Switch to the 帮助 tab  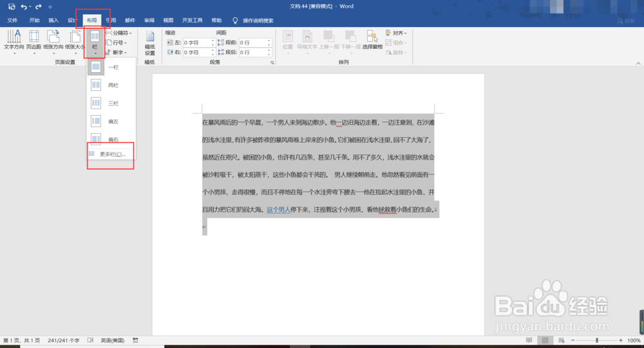[x=216, y=21]
